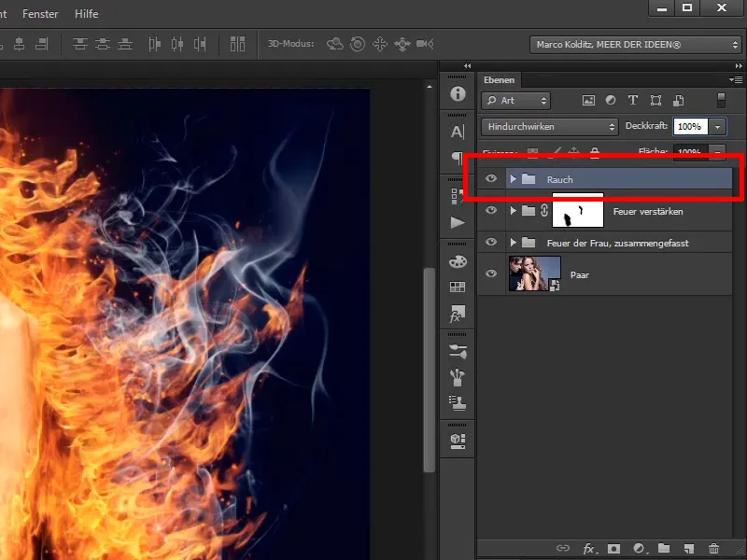Open the Ebenen panel options menu
The height and width of the screenshot is (560, 747).
(x=736, y=79)
